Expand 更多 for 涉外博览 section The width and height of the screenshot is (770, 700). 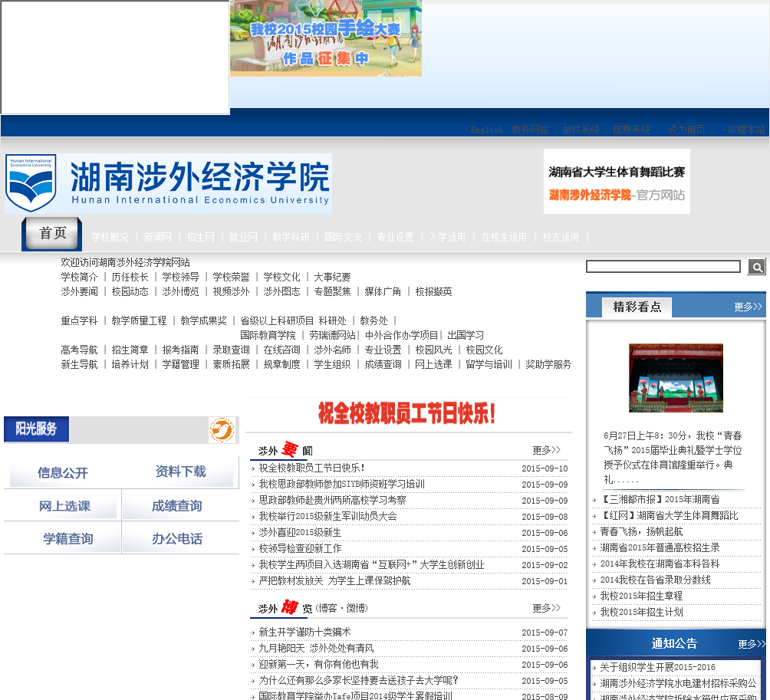546,608
